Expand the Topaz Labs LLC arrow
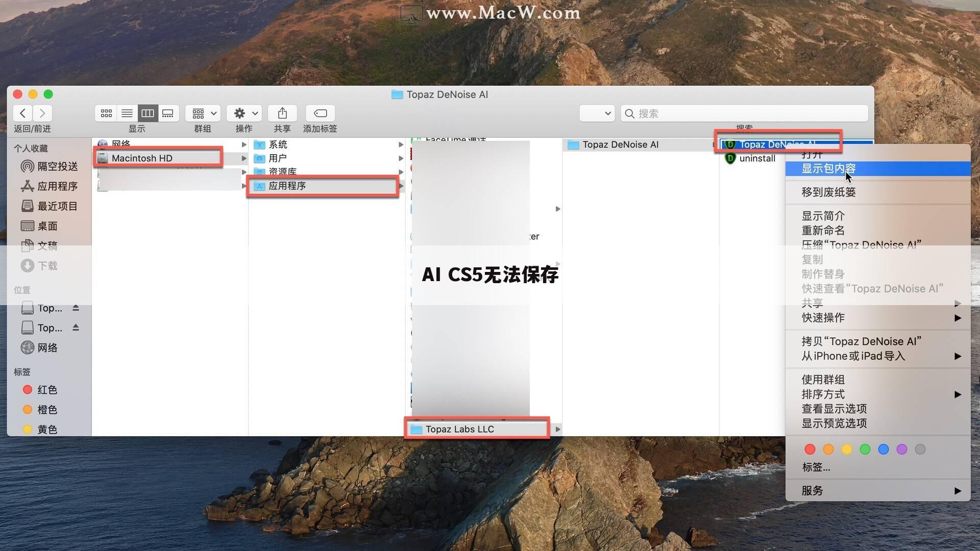 (x=558, y=430)
